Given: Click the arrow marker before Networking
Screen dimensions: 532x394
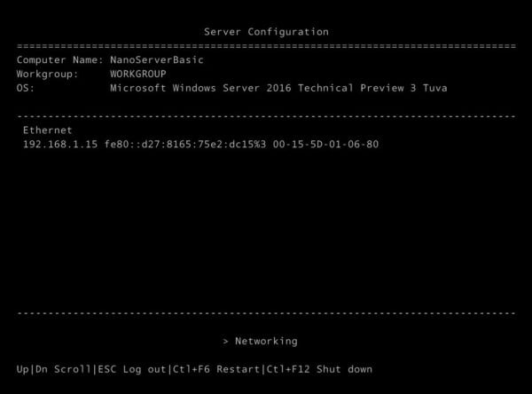Looking at the screenshot, I should 225,342.
